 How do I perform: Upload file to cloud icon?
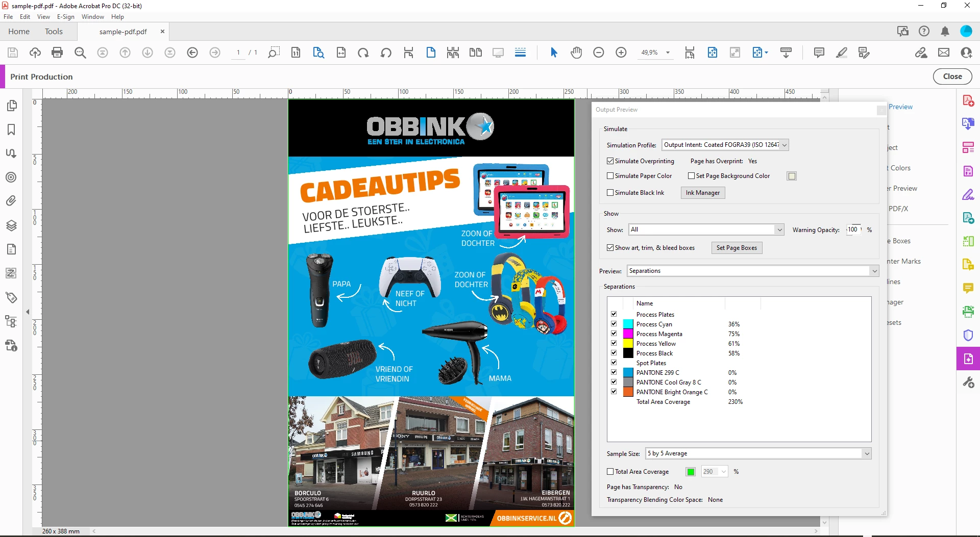coord(35,53)
